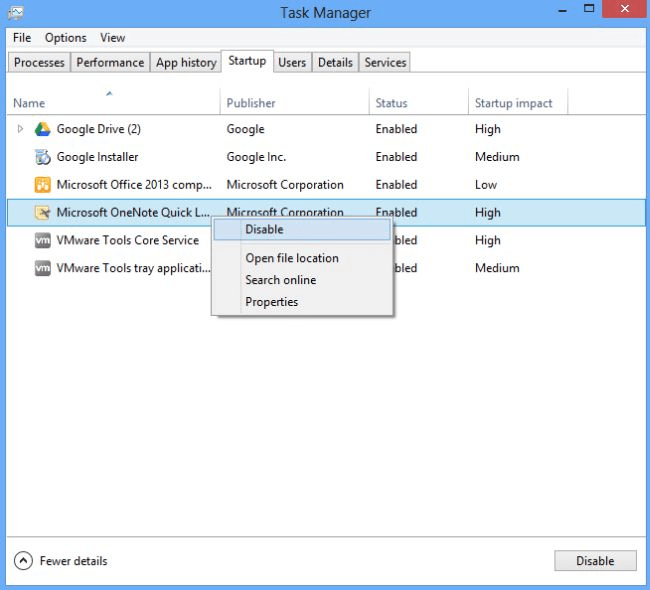
Task: Select the VMware Tools tray applicati... name
Action: point(133,268)
